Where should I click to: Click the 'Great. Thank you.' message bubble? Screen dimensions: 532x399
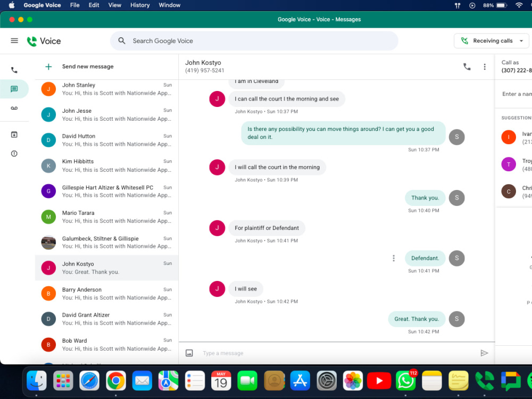(417, 319)
